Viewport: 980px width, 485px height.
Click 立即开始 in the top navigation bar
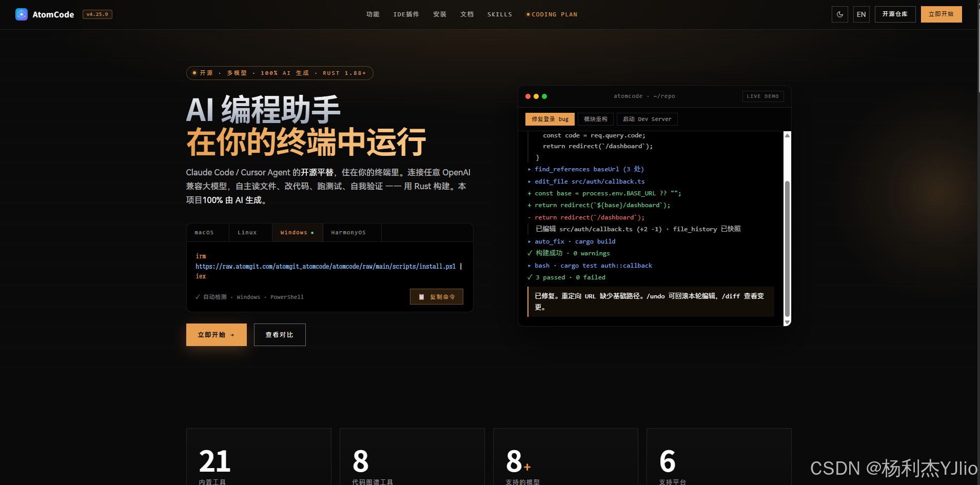(942, 14)
